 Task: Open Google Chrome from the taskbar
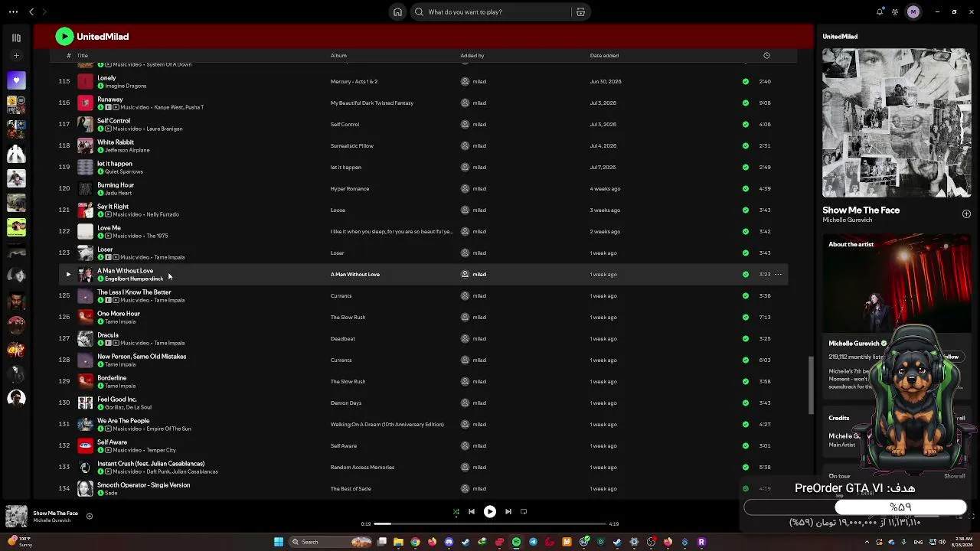coord(415,542)
